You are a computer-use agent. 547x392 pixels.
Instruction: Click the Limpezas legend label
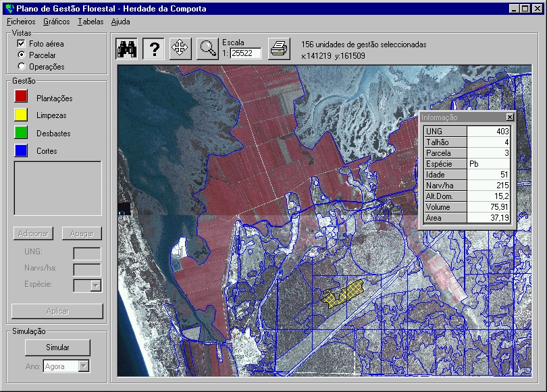(x=51, y=115)
